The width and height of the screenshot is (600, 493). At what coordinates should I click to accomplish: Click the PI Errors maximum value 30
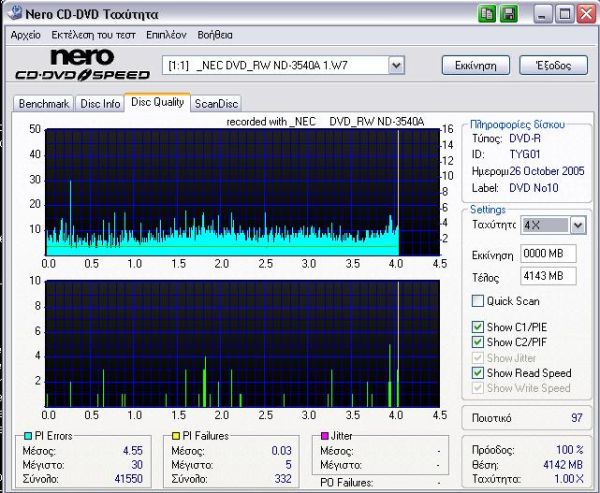point(137,465)
